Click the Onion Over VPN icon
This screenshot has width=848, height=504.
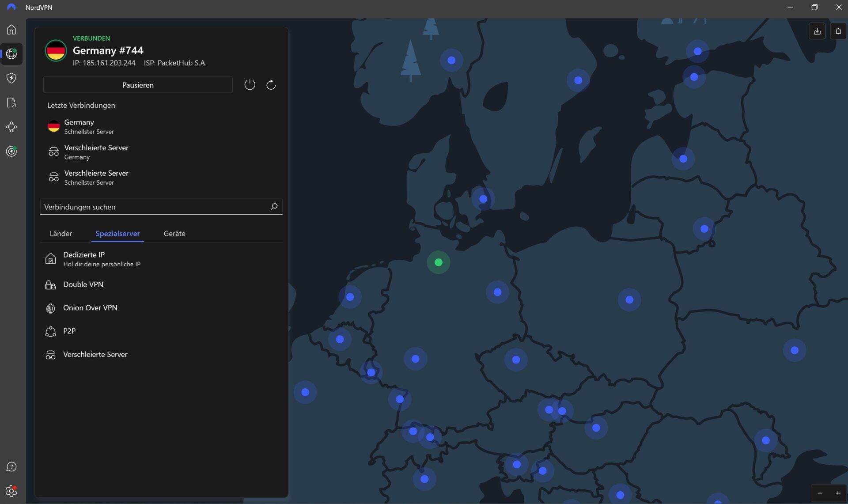[x=51, y=308]
